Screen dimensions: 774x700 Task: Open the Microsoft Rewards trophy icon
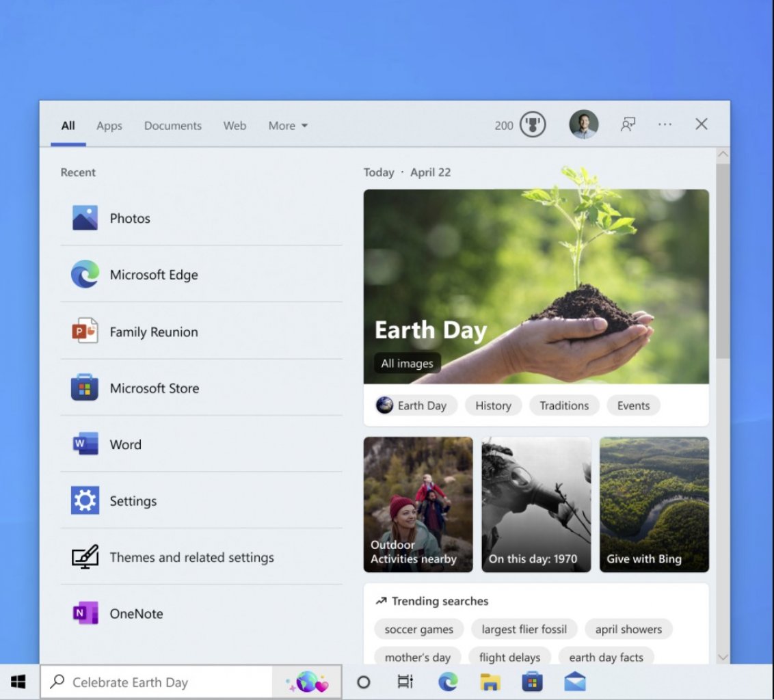tap(533, 124)
